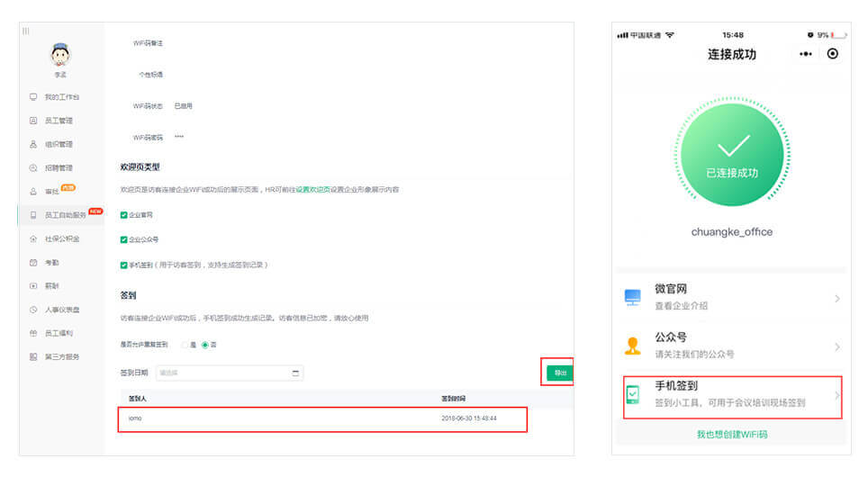Select 否 for repeated sign-in
The height and width of the screenshot is (477, 868).
pyautogui.click(x=204, y=345)
